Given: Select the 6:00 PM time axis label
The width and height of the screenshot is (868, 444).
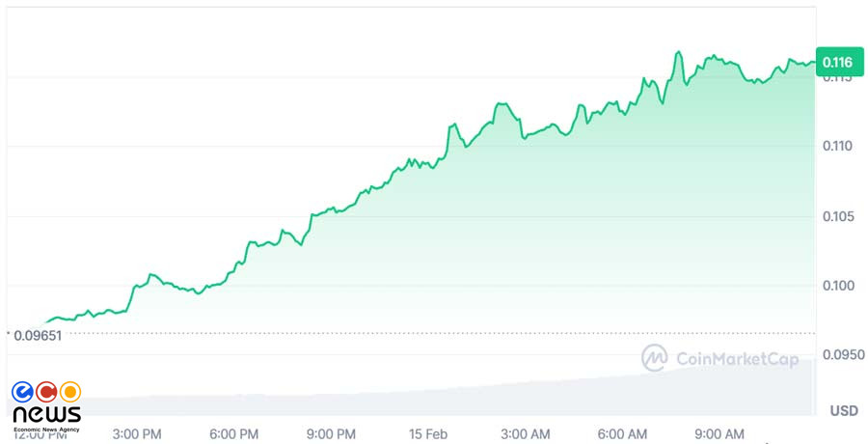Looking at the screenshot, I should pyautogui.click(x=234, y=432).
